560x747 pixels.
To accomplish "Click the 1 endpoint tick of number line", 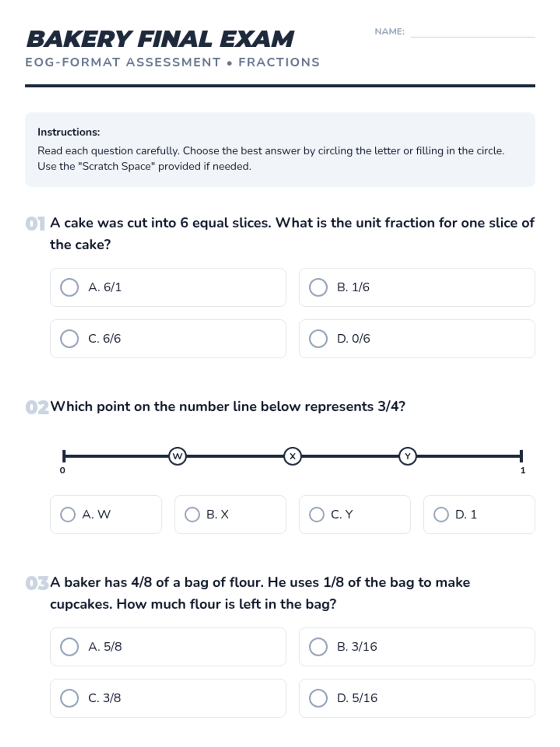I will (x=521, y=456).
